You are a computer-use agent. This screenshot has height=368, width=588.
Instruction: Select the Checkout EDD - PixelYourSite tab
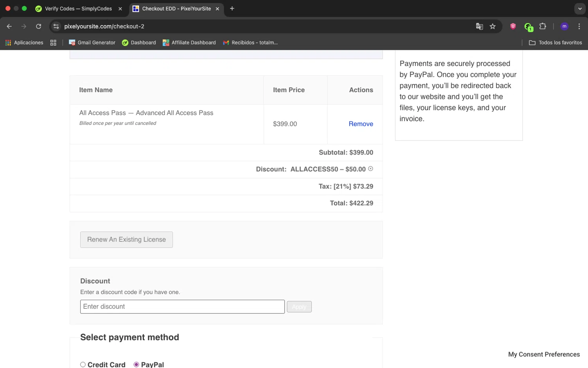tap(176, 9)
